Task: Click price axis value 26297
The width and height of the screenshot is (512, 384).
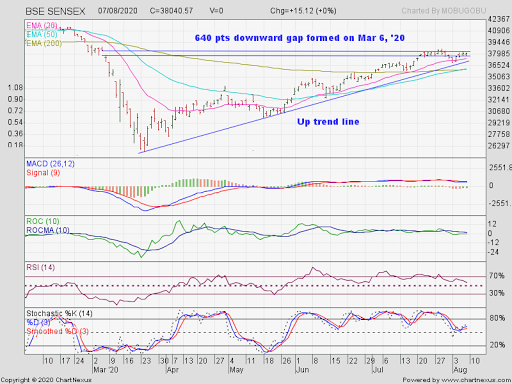Action: coord(499,146)
